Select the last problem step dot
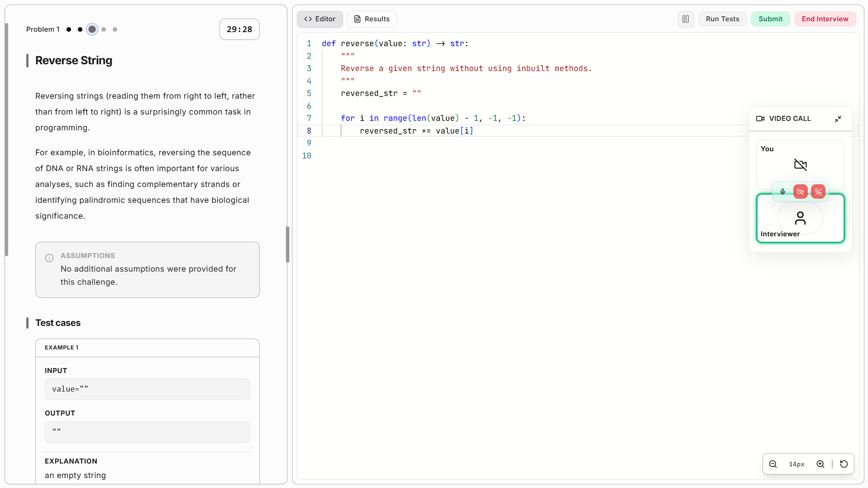 [115, 29]
